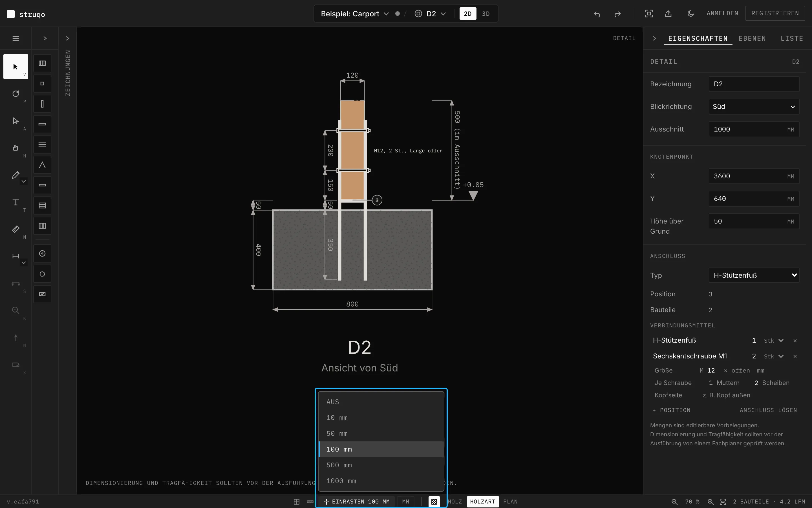Switch to the Ebenen tab
This screenshot has height=508, width=812.
click(x=752, y=38)
